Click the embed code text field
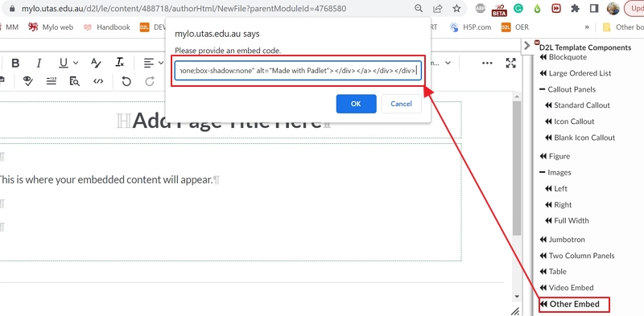644x316 pixels. point(298,71)
